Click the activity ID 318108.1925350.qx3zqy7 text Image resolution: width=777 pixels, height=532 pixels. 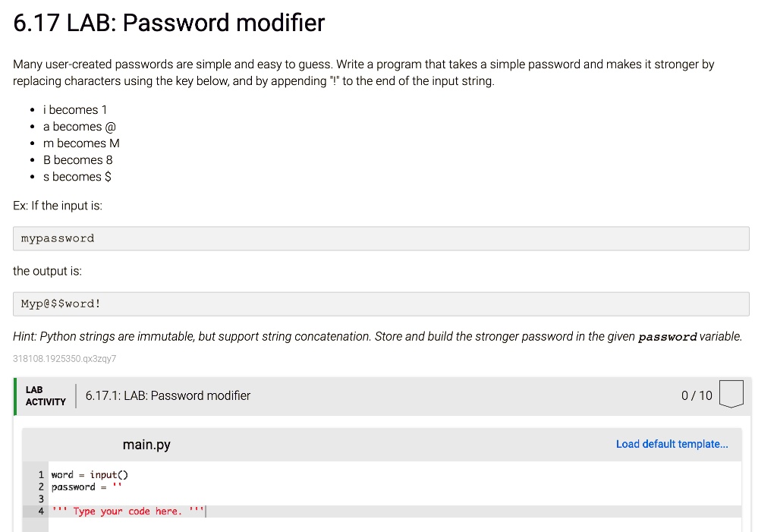[64, 358]
